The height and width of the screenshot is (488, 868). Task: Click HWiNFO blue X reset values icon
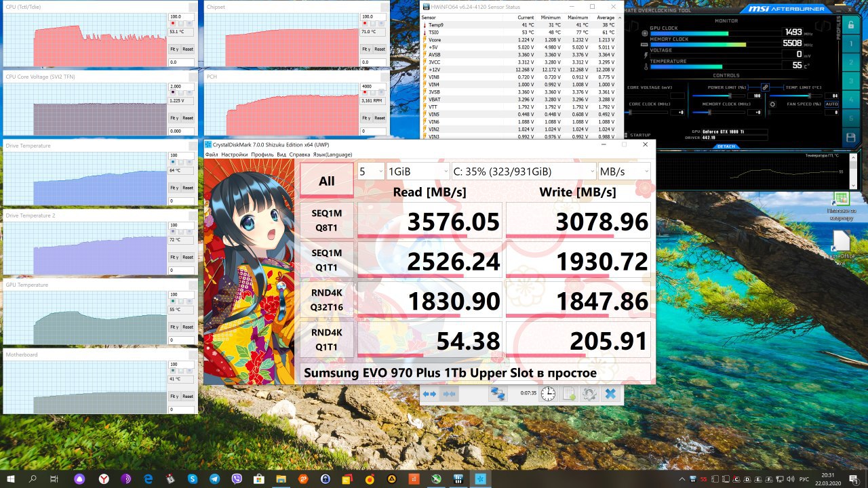pyautogui.click(x=610, y=394)
